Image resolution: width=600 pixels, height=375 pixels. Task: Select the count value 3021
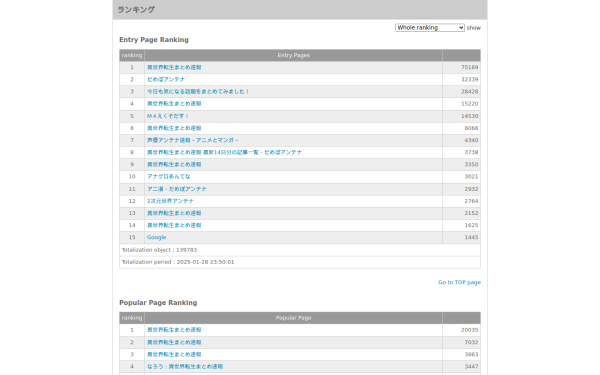point(471,176)
